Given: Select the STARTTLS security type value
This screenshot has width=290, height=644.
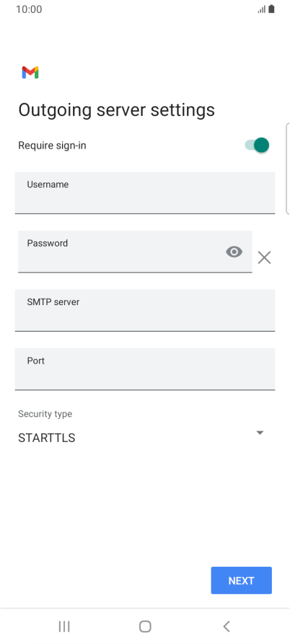Looking at the screenshot, I should tap(47, 438).
